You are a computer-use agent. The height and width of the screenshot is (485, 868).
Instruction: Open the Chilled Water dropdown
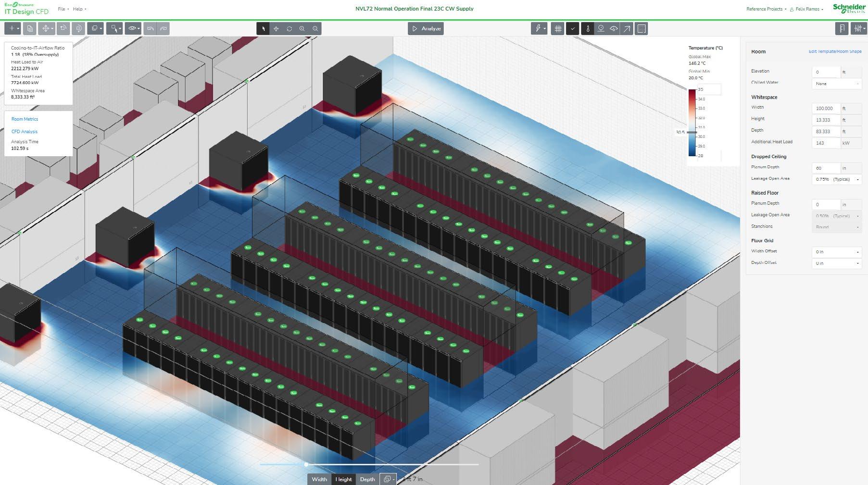pyautogui.click(x=837, y=84)
